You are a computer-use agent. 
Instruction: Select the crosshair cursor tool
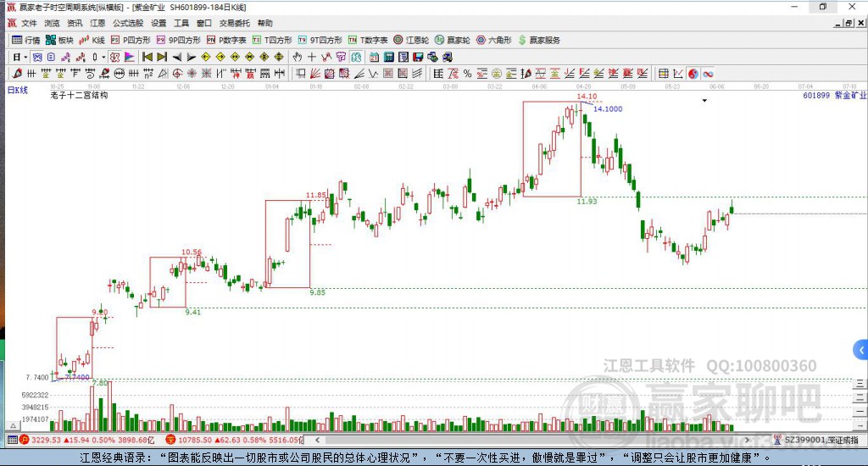pyautogui.click(x=312, y=57)
